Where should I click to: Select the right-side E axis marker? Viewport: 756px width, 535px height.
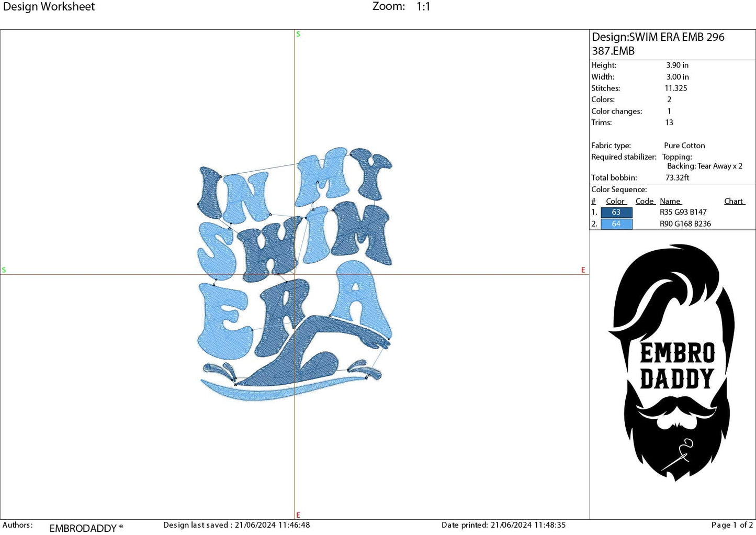coord(583,270)
